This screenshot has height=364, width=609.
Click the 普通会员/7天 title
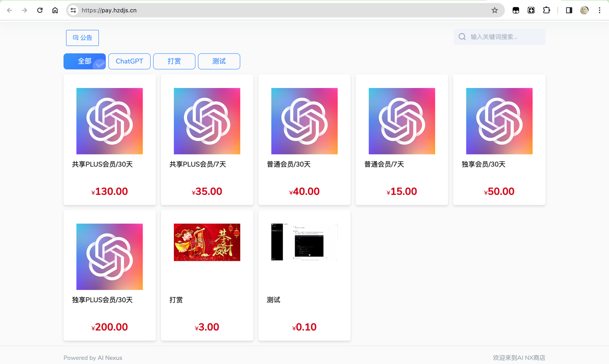pos(384,164)
